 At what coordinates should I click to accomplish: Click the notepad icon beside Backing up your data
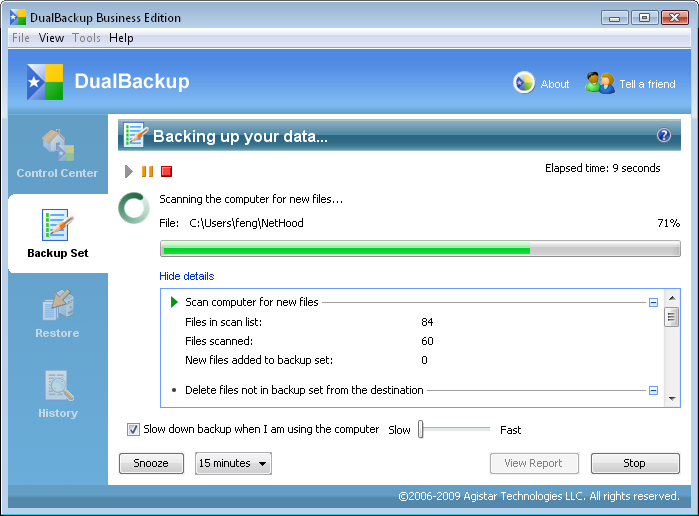coord(136,135)
